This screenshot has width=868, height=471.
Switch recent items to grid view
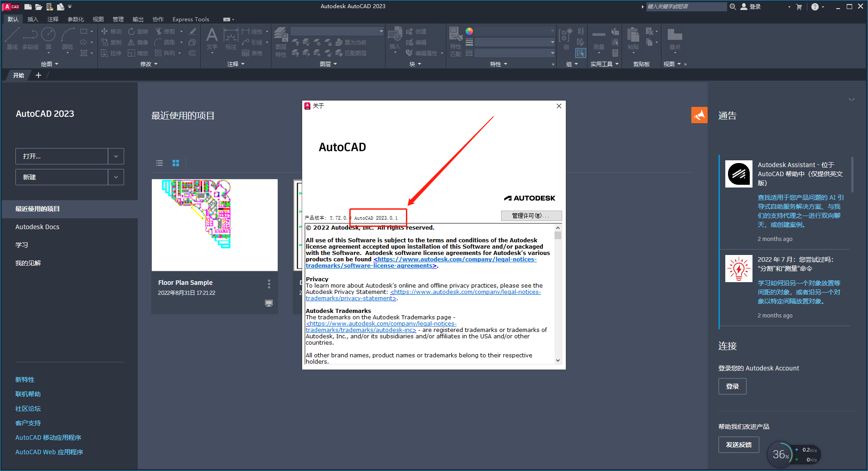[x=176, y=163]
